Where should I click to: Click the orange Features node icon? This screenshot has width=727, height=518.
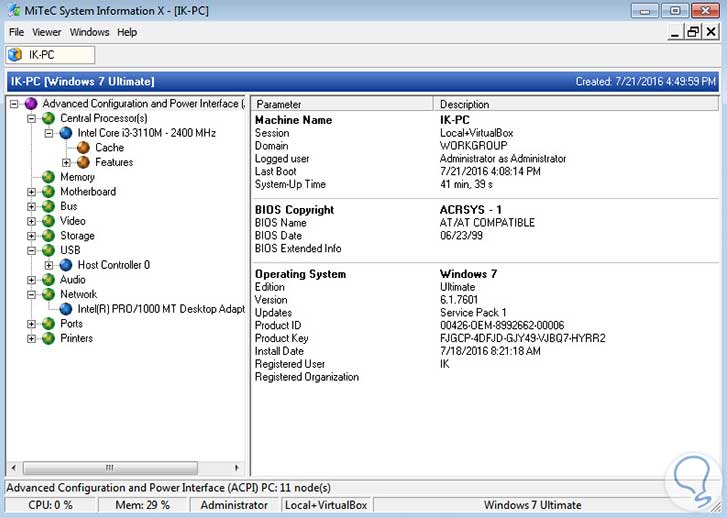(x=83, y=162)
